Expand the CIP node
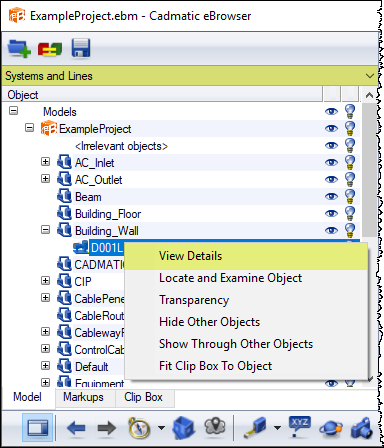Viewport: 384px width, 448px height. click(x=45, y=281)
